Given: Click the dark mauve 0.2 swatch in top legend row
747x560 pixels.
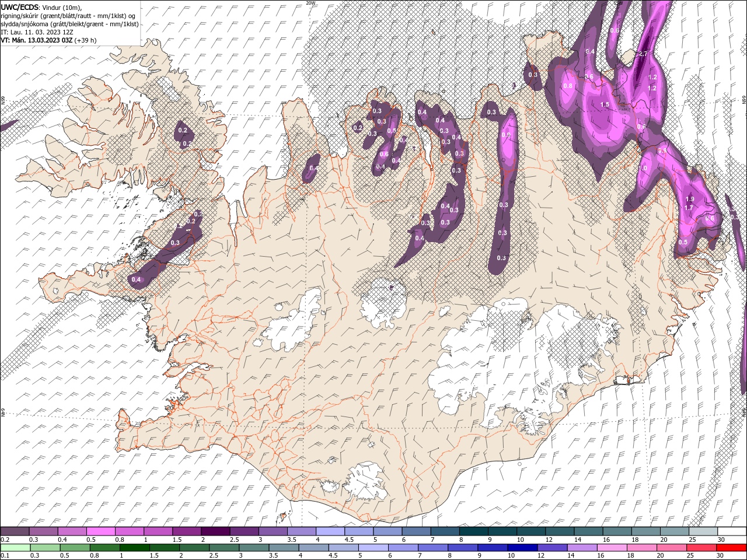Looking at the screenshot, I should [x=15, y=531].
